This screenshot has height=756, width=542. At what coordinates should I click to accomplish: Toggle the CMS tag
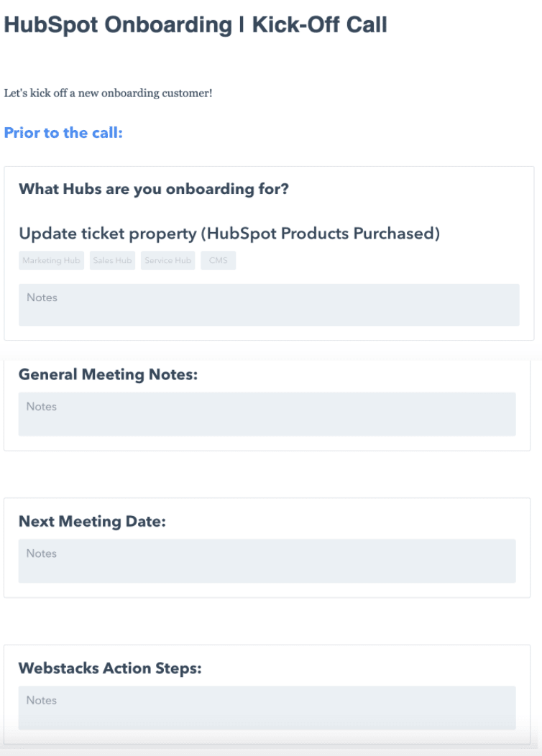219,260
